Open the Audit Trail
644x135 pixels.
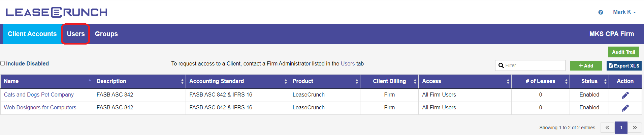[x=623, y=52]
